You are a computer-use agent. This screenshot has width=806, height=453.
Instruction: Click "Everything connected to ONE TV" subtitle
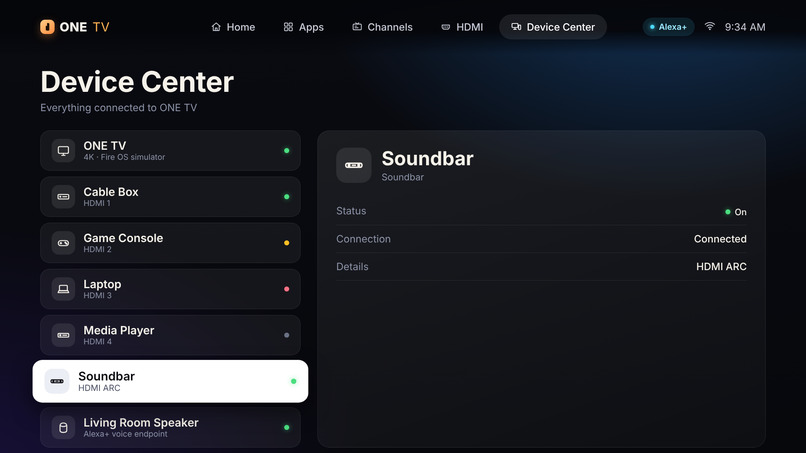(119, 108)
